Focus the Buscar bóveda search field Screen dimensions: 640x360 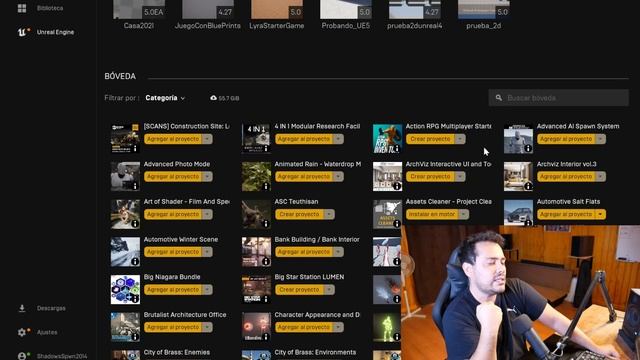pyautogui.click(x=558, y=98)
